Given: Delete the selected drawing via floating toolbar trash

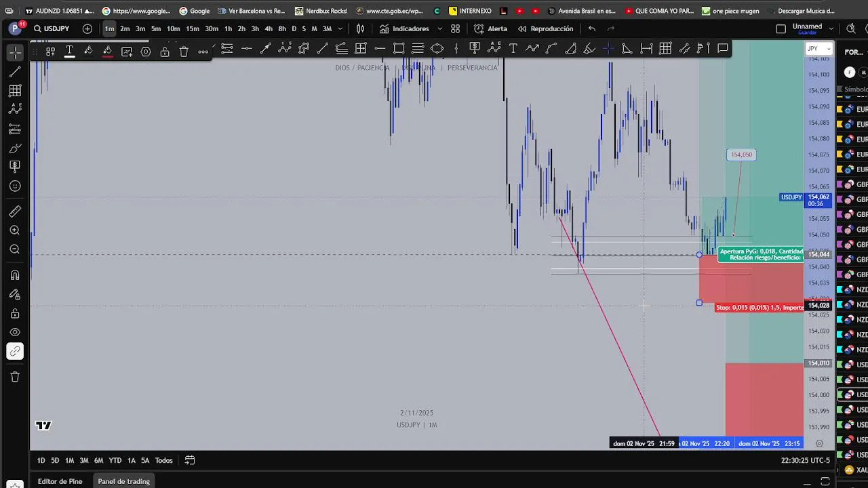Looking at the screenshot, I should (184, 51).
